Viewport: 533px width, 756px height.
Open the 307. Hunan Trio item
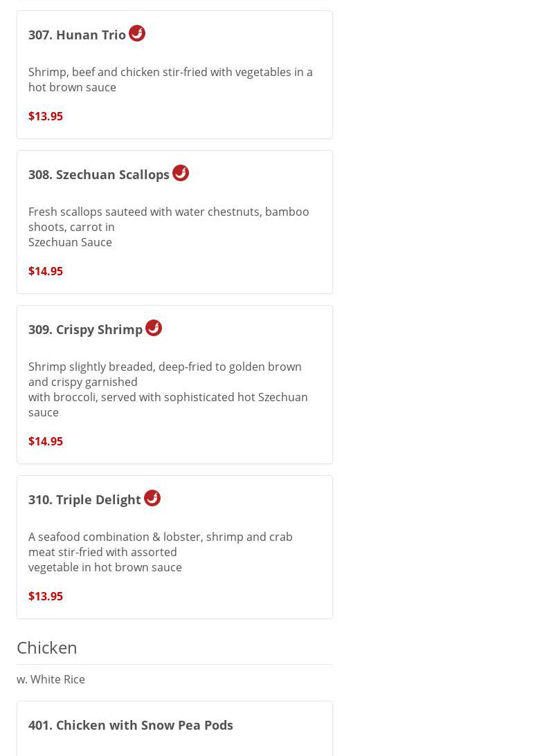coord(77,35)
